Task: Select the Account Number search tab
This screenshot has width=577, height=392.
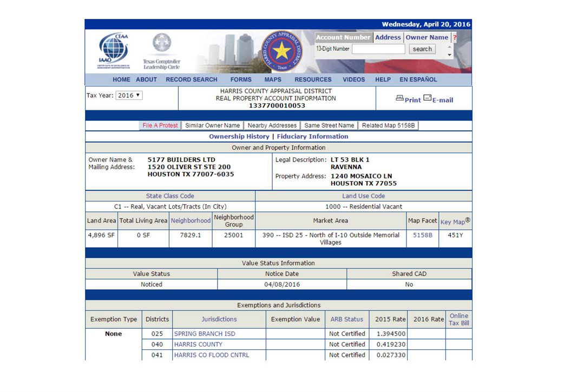Action: 343,37
